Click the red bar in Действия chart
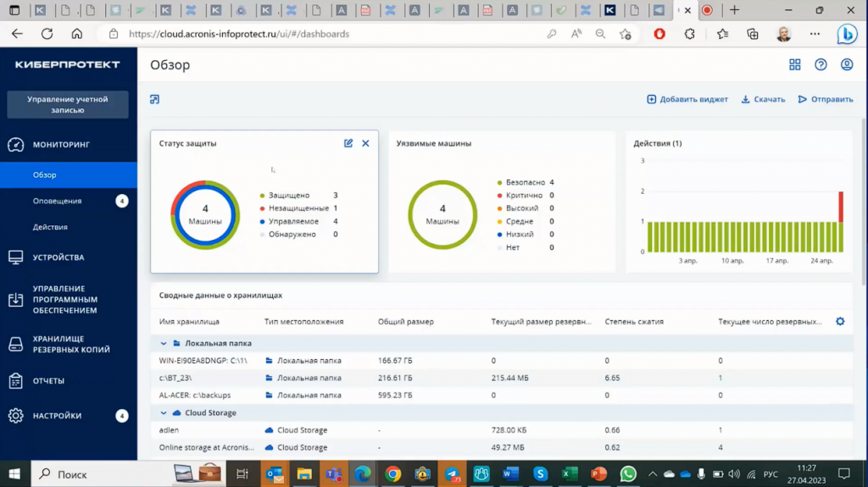 coord(841,207)
